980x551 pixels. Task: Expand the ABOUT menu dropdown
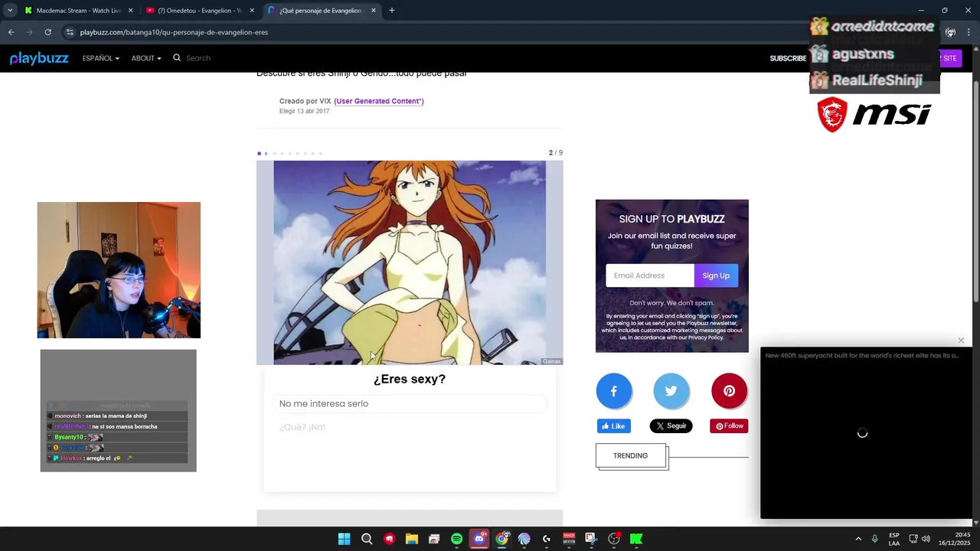point(145,58)
